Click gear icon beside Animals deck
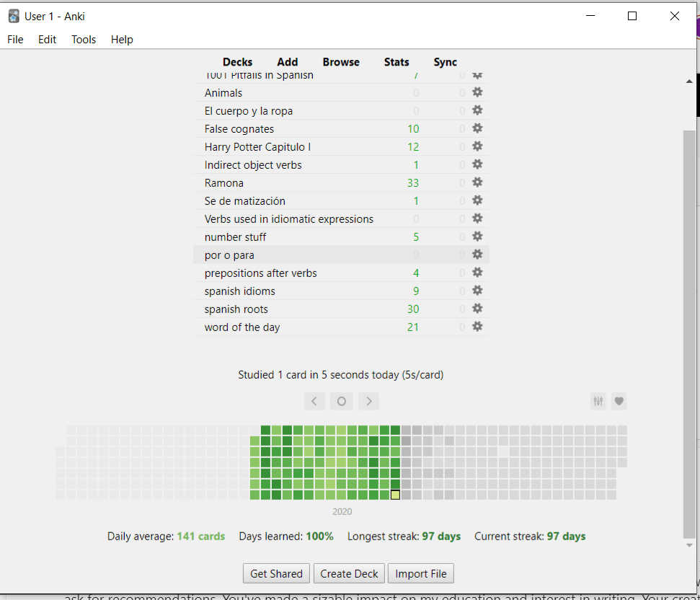The height and width of the screenshot is (600, 700). 477,92
